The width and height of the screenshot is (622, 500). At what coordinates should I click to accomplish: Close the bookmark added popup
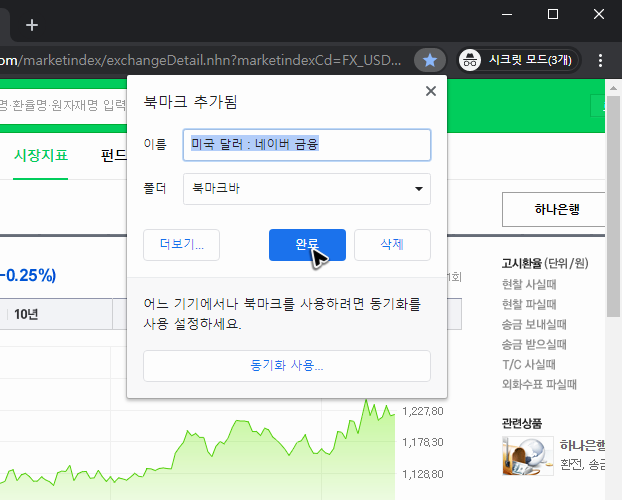pos(431,91)
